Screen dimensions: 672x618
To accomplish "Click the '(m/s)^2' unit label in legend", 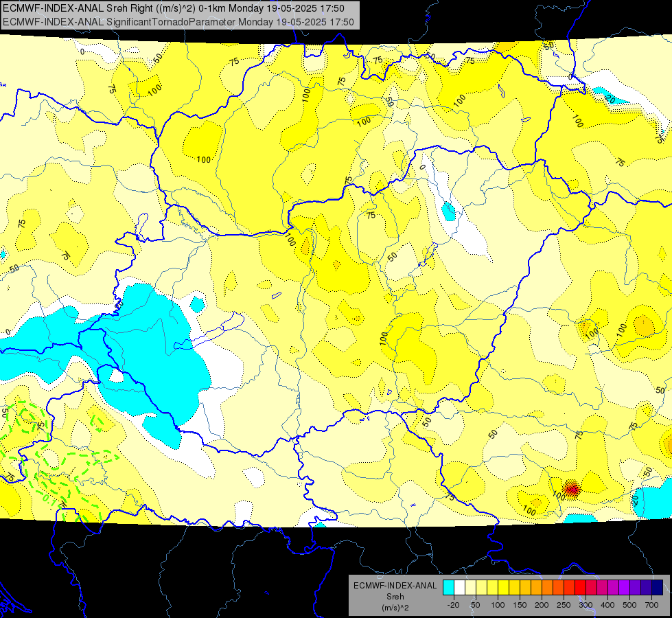I will coord(395,608).
